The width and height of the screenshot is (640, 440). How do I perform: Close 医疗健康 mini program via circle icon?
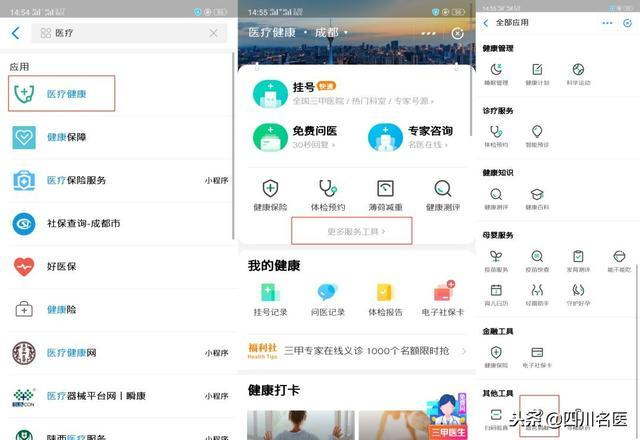point(458,33)
